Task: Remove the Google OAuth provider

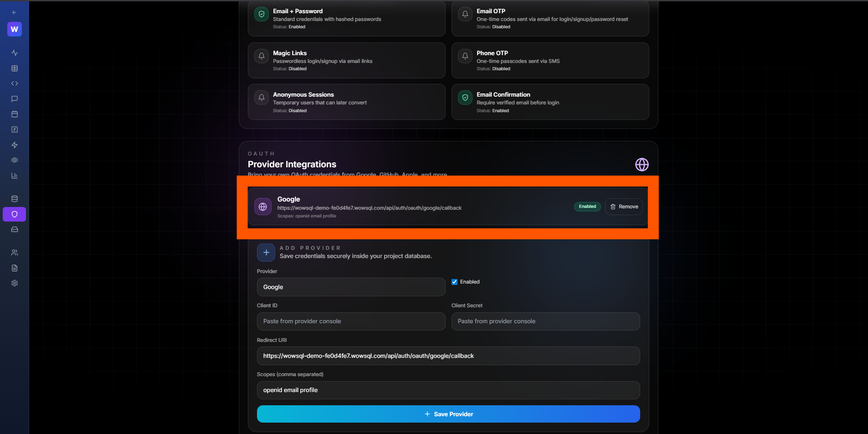Action: tap(624, 207)
